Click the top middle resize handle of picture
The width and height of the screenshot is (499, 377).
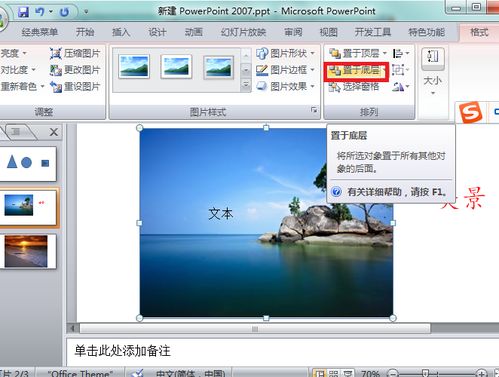point(266,128)
